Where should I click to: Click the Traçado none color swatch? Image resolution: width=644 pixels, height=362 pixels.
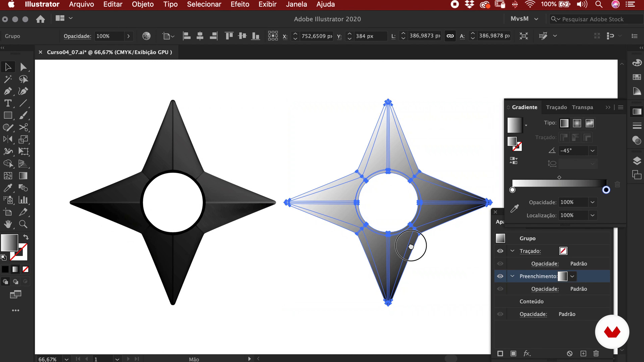[563, 251]
